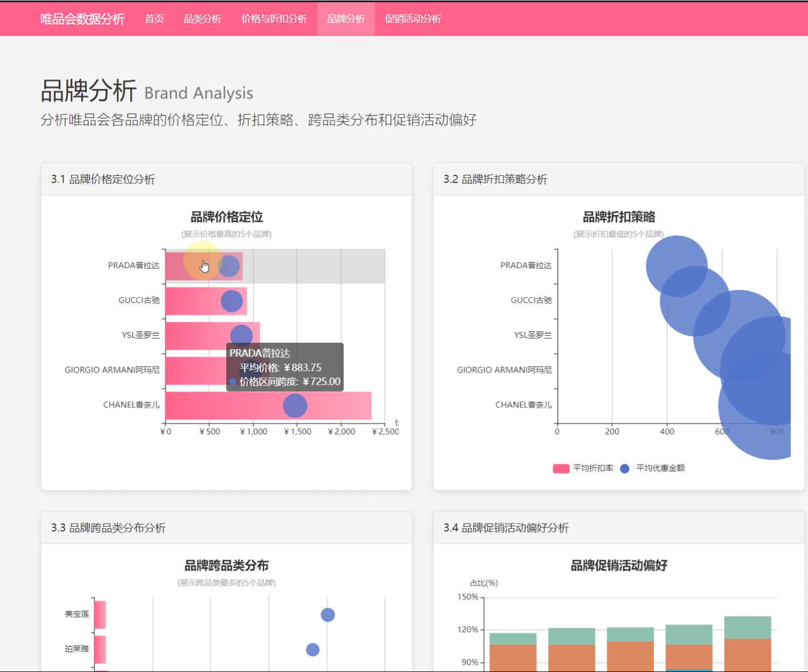This screenshot has height=672, width=808.
Task: Select the highlighted 品牌分析 tab
Action: coord(346,18)
